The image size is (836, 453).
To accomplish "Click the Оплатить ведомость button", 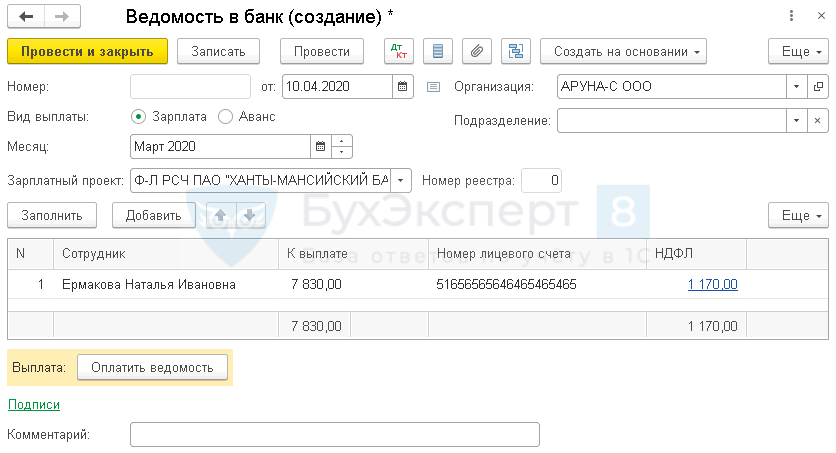I will coord(152,367).
